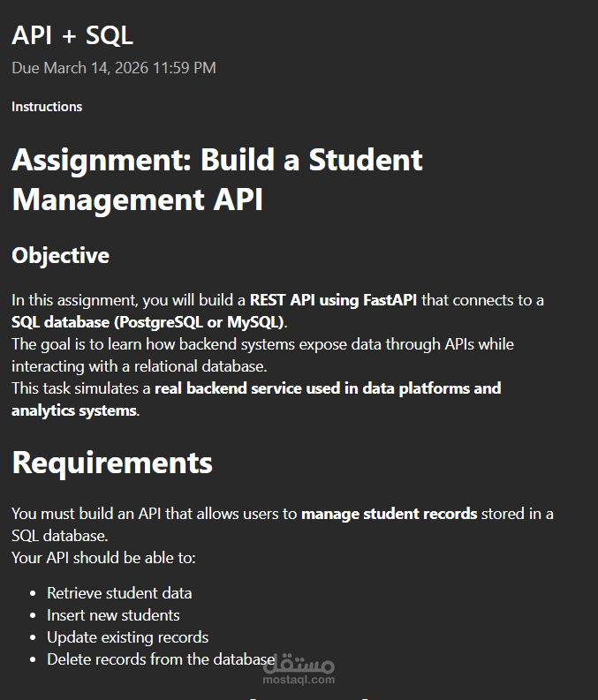Click bold "SQL database (PostgreSQL or MySQL)" text
Screen dimensions: 598x700
pyautogui.click(x=148, y=321)
